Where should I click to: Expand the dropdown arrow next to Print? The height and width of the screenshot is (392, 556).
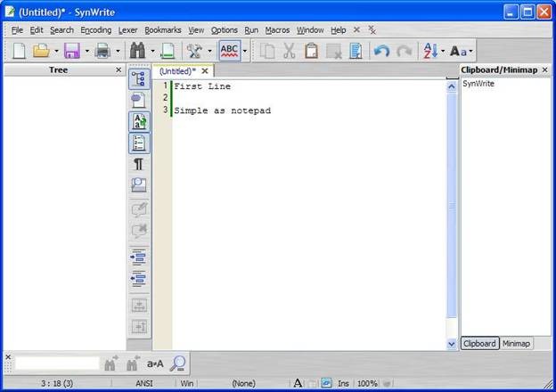(x=118, y=51)
